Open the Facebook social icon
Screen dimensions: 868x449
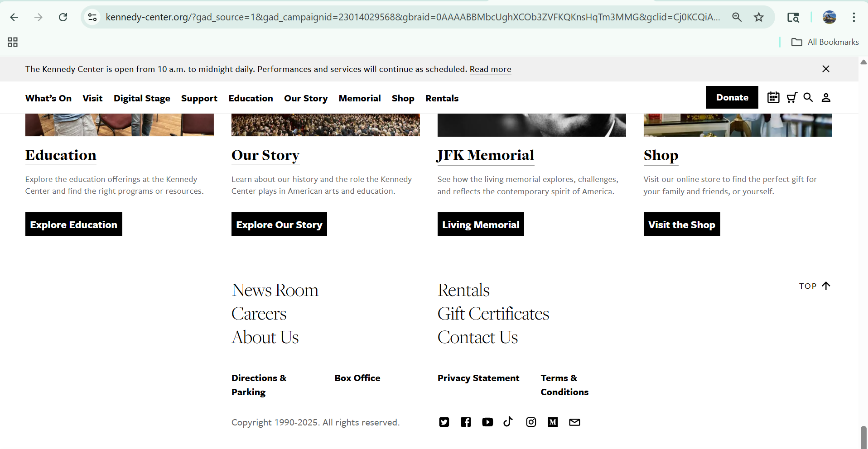[x=466, y=422]
